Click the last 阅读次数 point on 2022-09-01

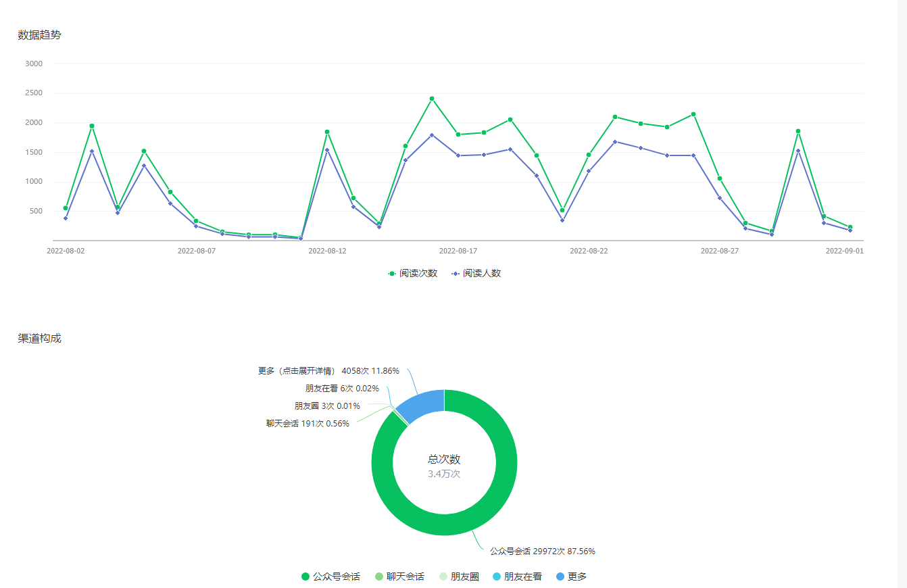click(x=850, y=227)
